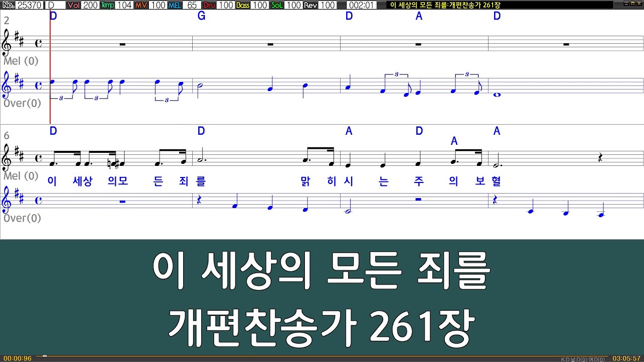Screen dimensions: 644x362
Task: Click the green SoL label
Action: 277,5
